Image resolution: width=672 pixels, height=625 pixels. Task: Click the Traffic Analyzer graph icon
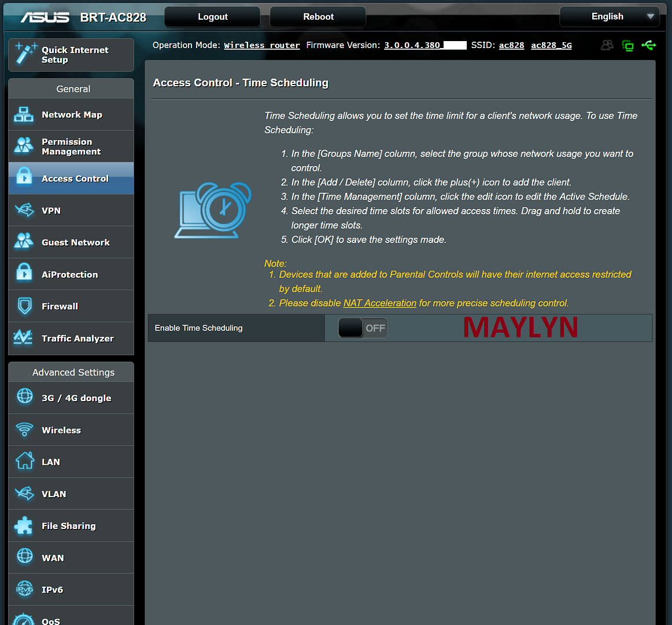(23, 337)
